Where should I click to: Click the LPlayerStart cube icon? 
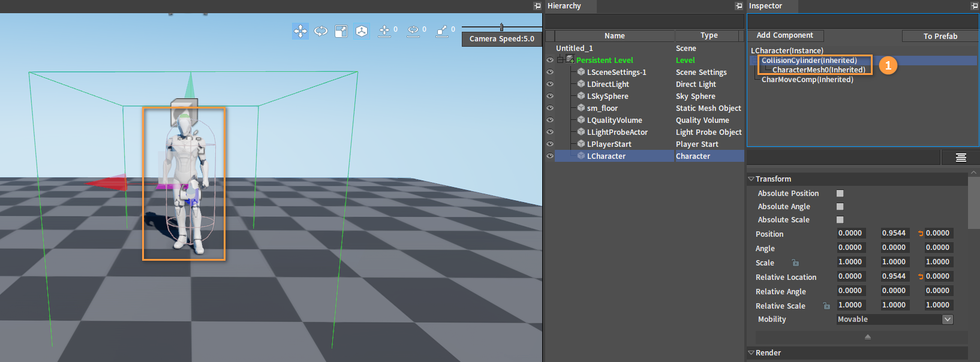pos(581,144)
